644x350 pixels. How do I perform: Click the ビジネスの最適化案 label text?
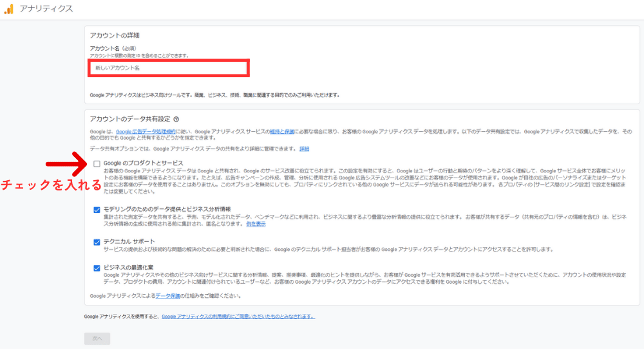[x=128, y=268]
